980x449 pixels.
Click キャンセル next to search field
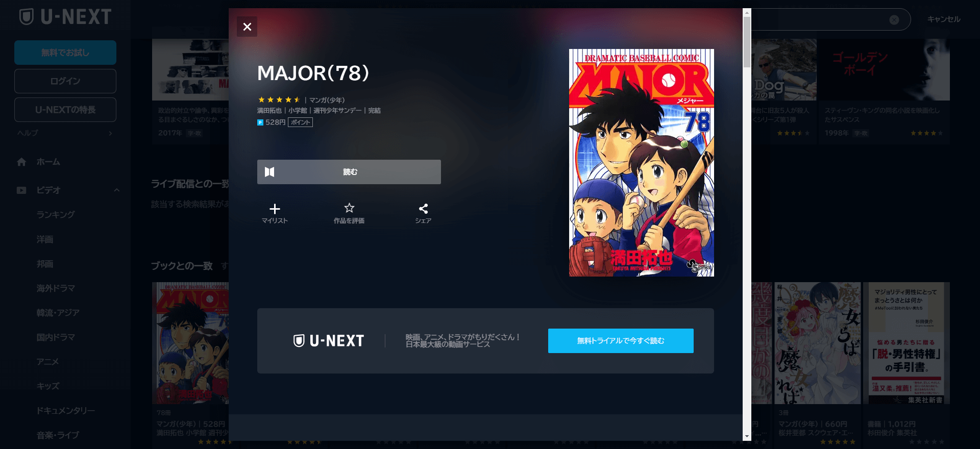pos(944,19)
